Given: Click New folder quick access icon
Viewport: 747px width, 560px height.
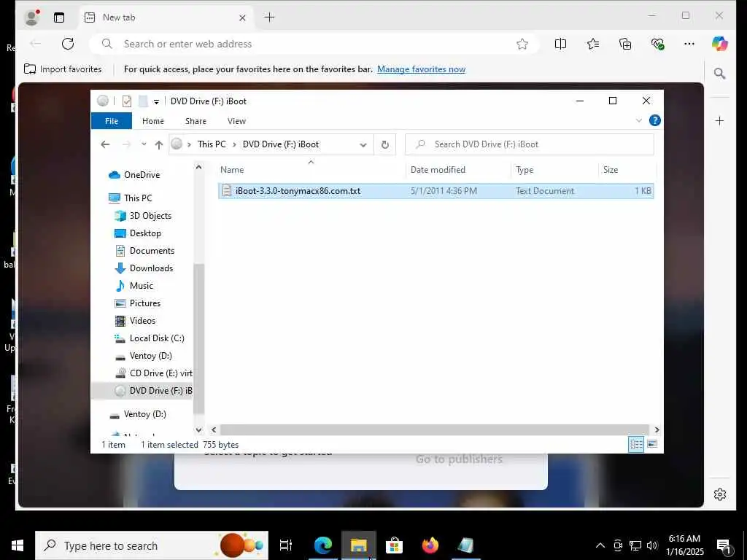Looking at the screenshot, I should point(143,101).
